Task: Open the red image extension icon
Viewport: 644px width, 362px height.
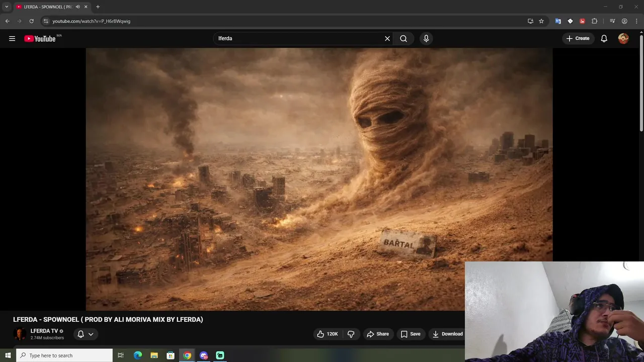Action: 582,21
